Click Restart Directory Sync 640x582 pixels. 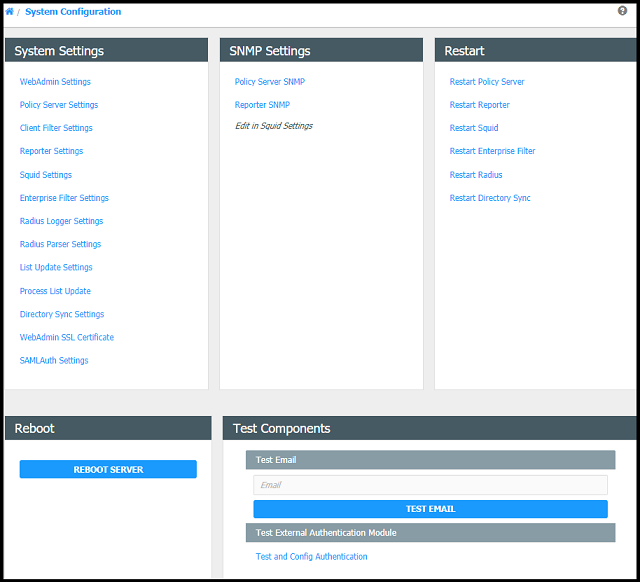[490, 198]
